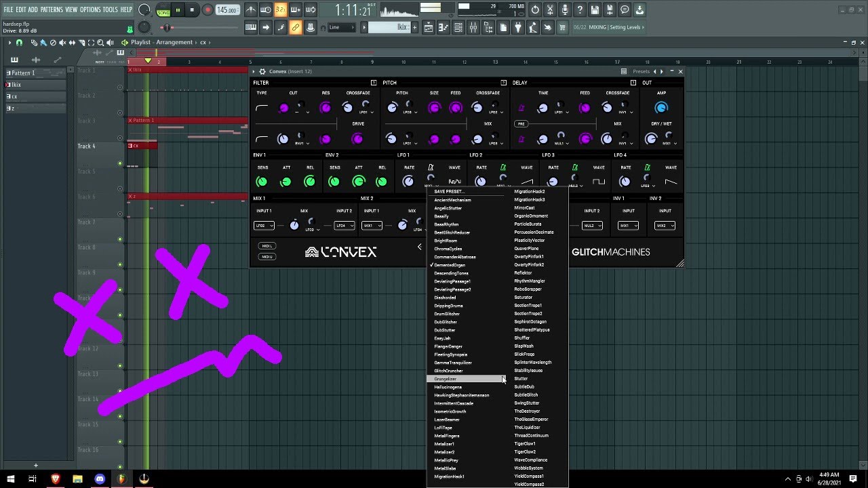The image size is (868, 488).
Task: Select the mute tool in playlist toolbar
Action: pyautogui.click(x=62, y=43)
